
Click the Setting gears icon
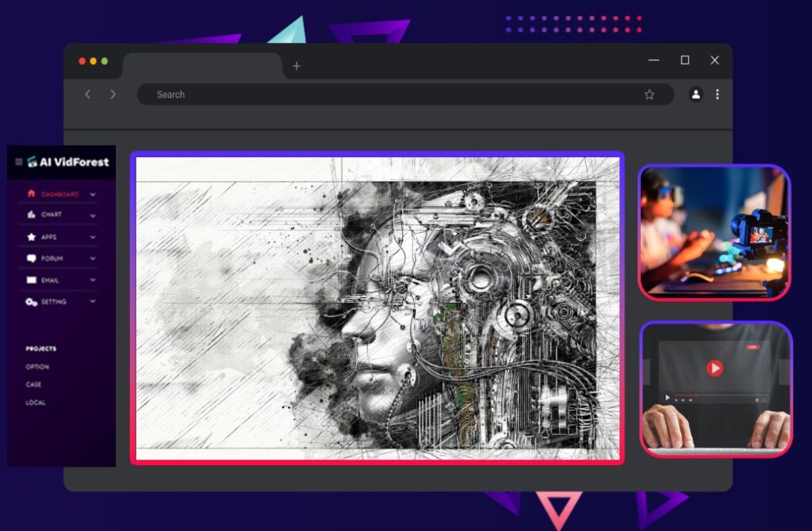32,302
